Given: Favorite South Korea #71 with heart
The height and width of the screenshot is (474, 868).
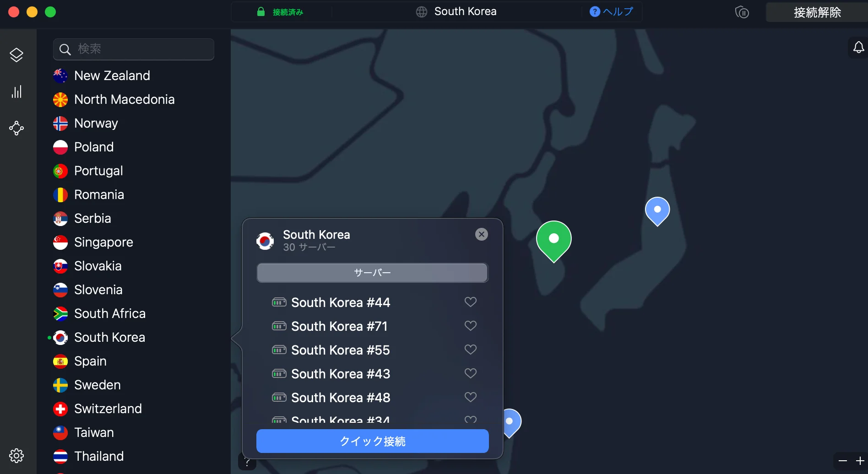Looking at the screenshot, I should click(471, 326).
